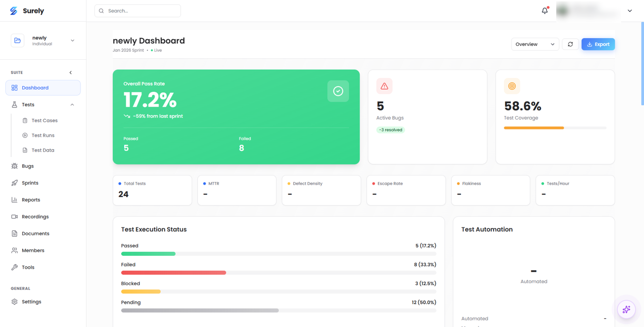Collapse the Tests submenu chevron

pyautogui.click(x=72, y=105)
